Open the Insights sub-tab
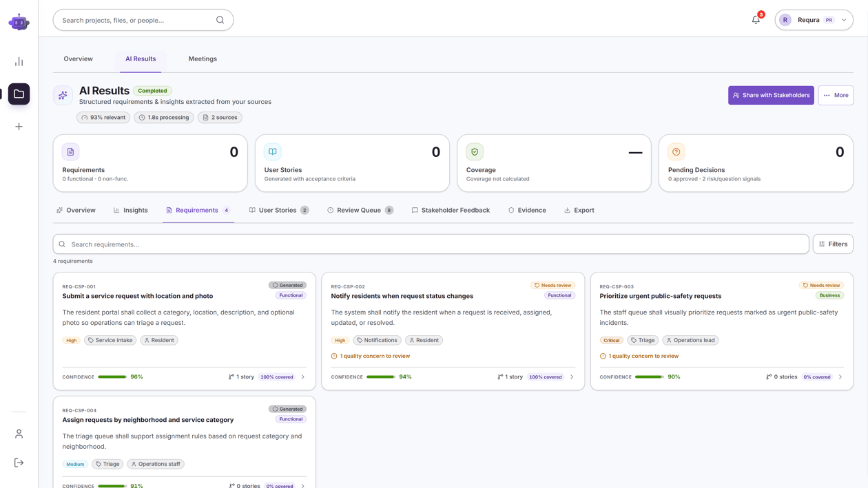 [130, 211]
